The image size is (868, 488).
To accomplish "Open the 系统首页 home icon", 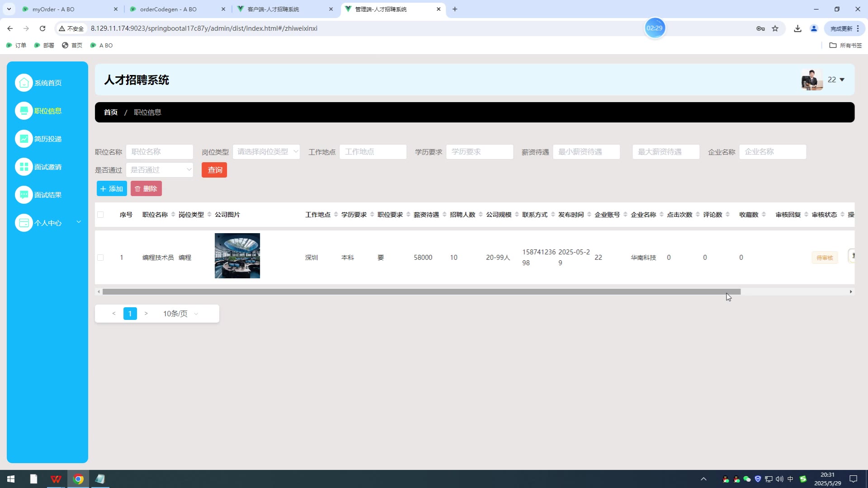I will [x=24, y=83].
